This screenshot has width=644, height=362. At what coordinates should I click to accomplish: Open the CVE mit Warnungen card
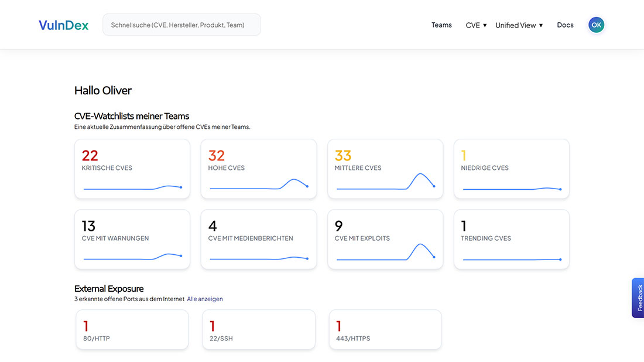(x=132, y=239)
